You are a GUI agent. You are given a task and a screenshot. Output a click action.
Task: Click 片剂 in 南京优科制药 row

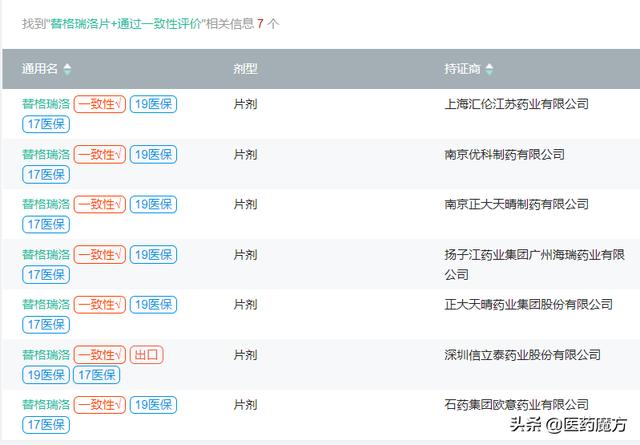(x=245, y=154)
